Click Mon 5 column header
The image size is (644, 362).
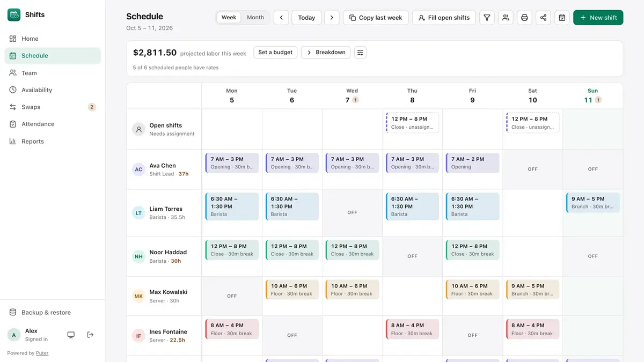point(232,96)
